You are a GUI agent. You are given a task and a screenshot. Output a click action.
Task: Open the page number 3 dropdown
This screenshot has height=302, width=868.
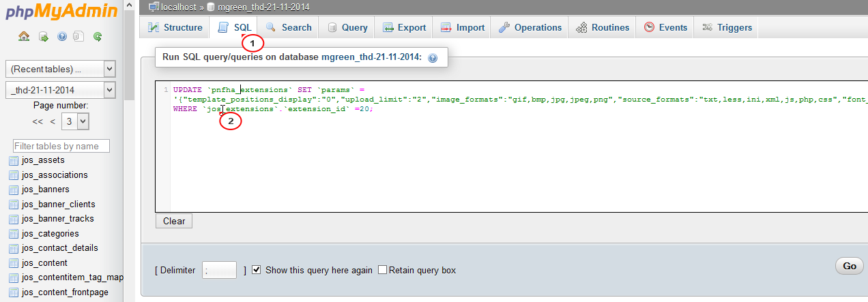[x=75, y=121]
